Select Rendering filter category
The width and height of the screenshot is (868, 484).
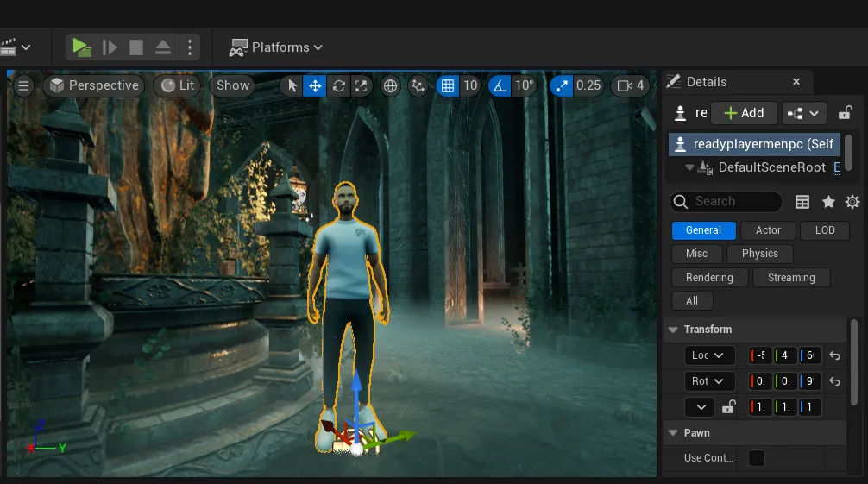coord(710,278)
